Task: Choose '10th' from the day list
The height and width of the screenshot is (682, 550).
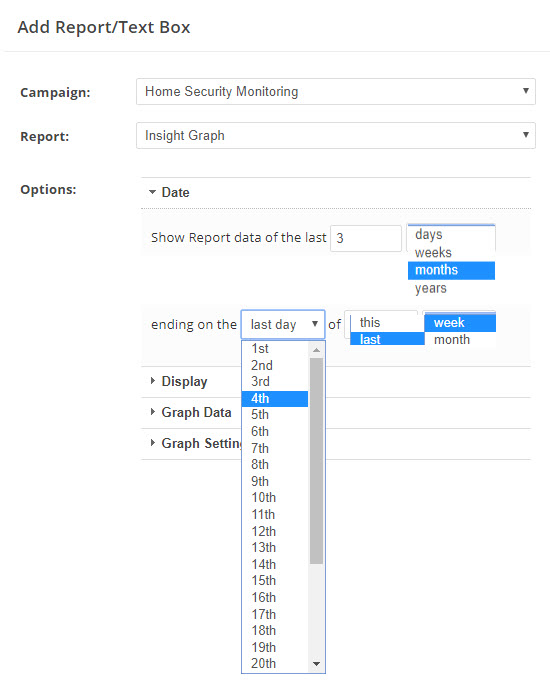Action: 275,498
